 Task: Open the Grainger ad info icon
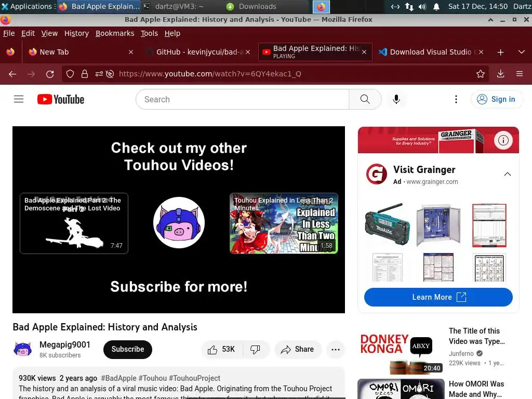point(503,140)
